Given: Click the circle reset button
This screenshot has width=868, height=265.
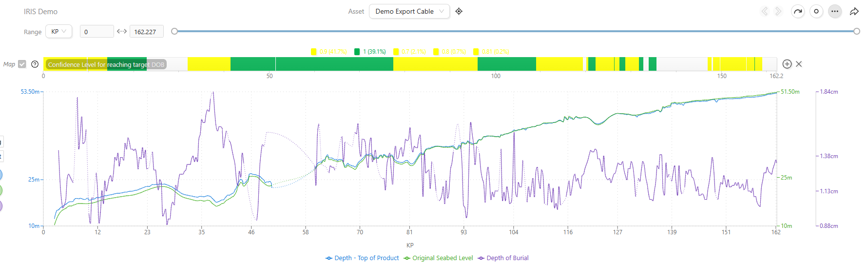Looking at the screenshot, I should click(816, 11).
